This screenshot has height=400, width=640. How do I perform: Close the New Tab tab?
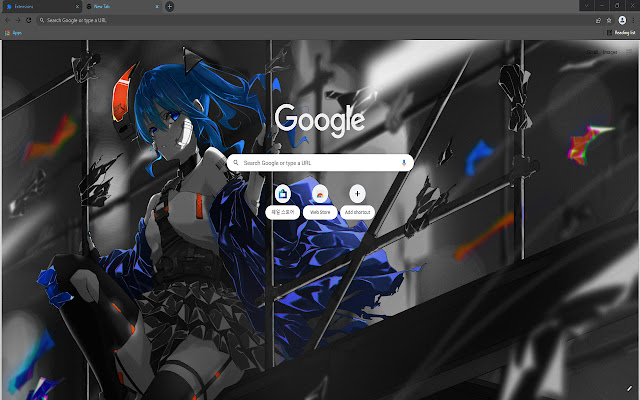157,7
